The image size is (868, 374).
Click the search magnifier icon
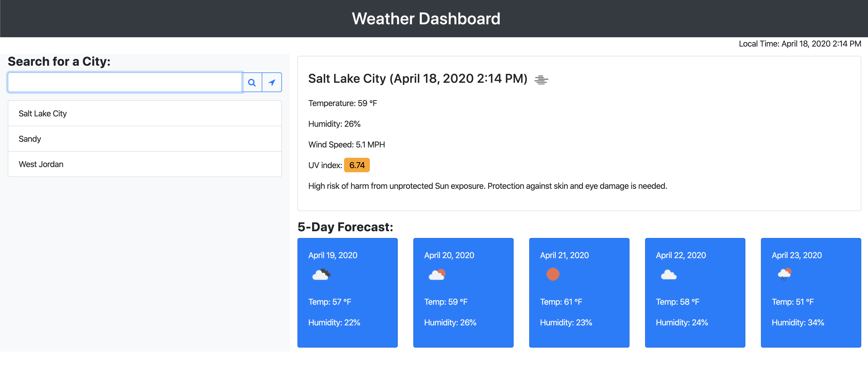252,82
